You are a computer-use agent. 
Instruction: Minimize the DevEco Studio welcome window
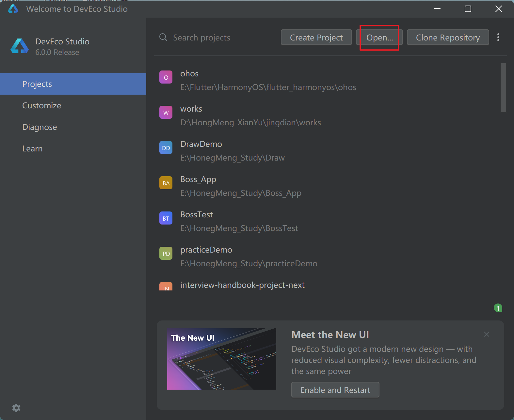click(437, 9)
